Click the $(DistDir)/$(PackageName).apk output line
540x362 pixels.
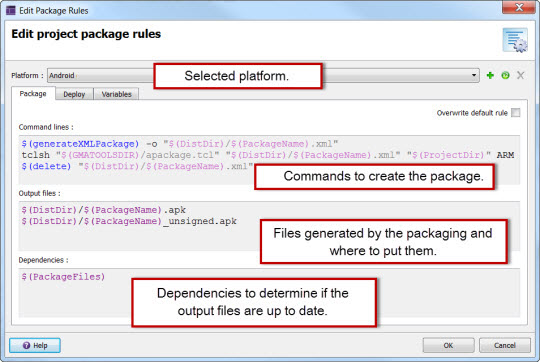coord(104,210)
